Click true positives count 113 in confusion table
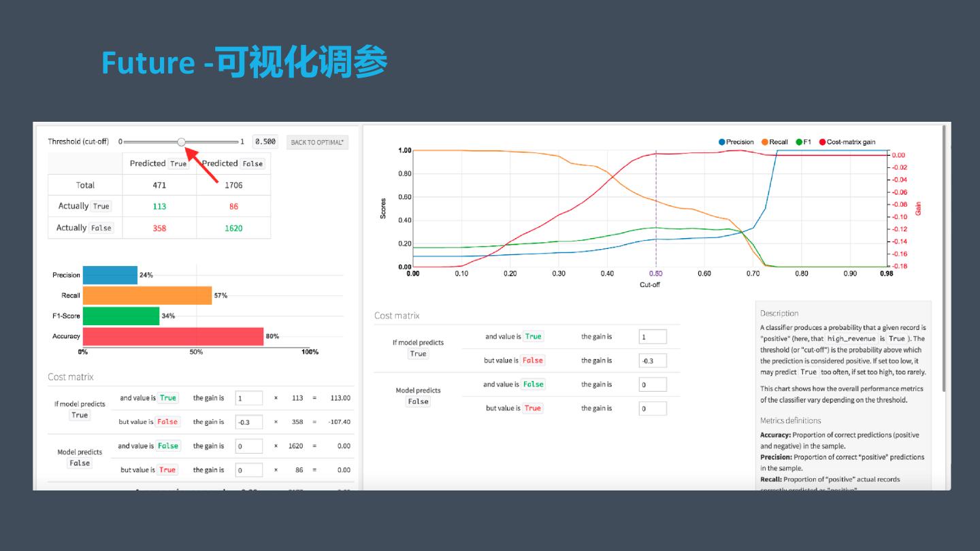This screenshot has width=980, height=551. point(159,206)
